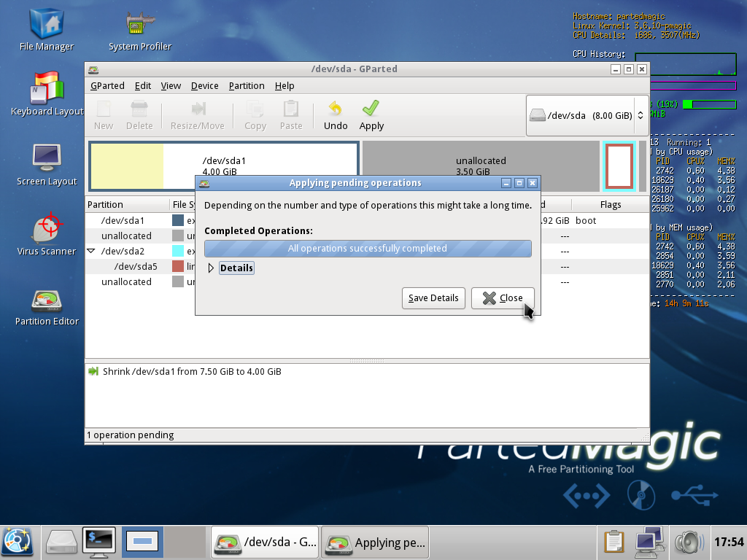Click the New partition toolbar icon
The image size is (747, 560).
click(x=104, y=116)
